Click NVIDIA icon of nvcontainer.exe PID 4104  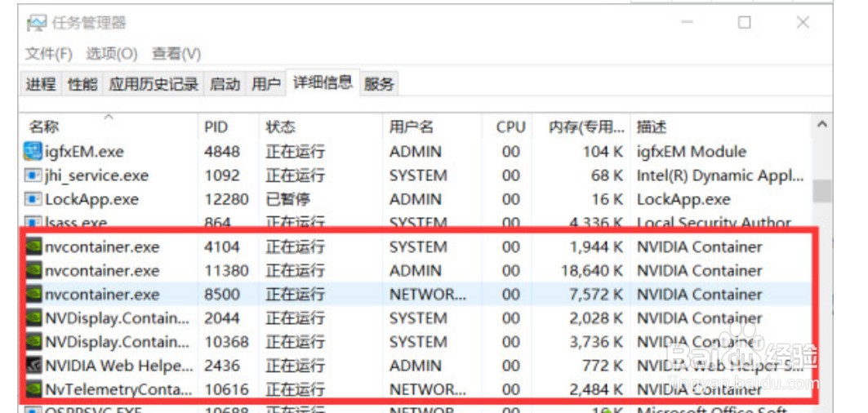[33, 247]
